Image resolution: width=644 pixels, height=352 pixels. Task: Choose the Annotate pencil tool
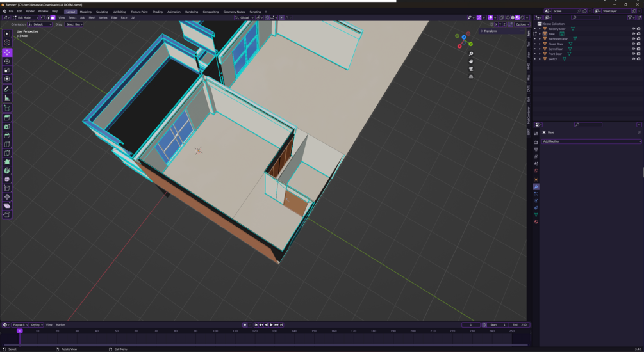(x=7, y=88)
